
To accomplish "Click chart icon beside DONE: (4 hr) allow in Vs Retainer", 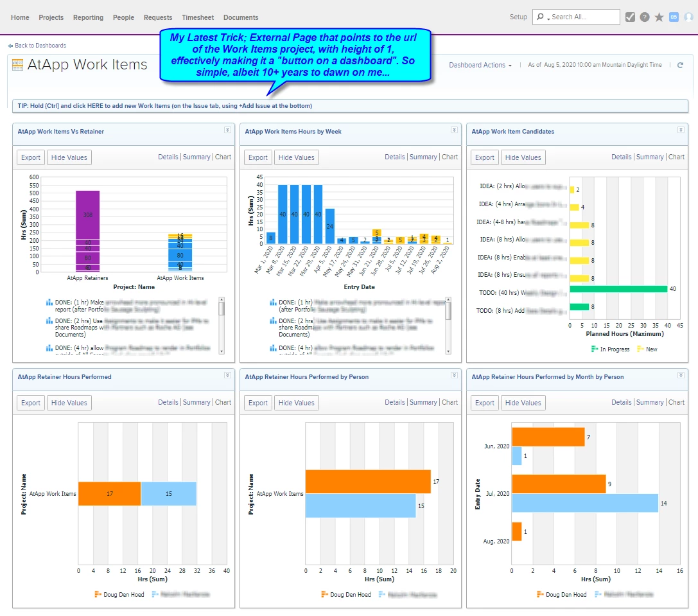I will coord(49,348).
